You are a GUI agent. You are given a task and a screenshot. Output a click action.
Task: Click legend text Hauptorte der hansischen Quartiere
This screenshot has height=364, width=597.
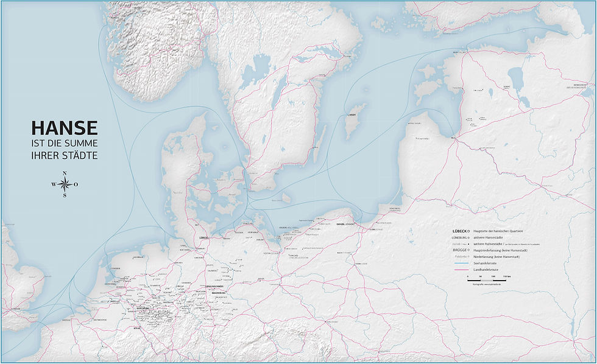(x=498, y=231)
